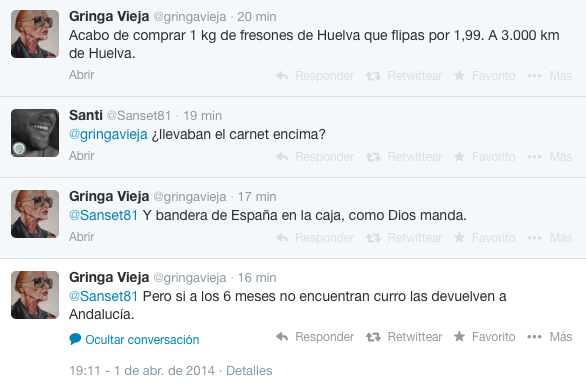
Task: Click speech bubble icon beside Ocultar conversación
Action: (x=75, y=339)
